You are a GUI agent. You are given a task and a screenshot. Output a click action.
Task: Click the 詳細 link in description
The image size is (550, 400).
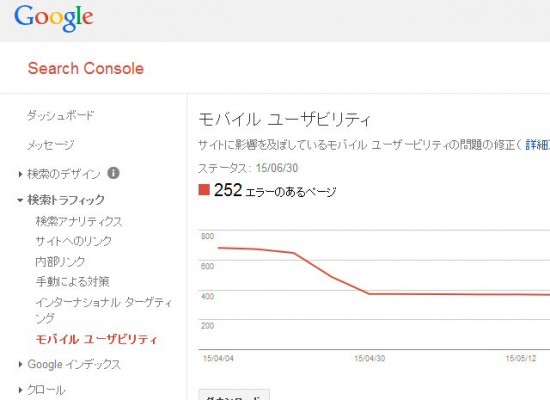point(537,145)
